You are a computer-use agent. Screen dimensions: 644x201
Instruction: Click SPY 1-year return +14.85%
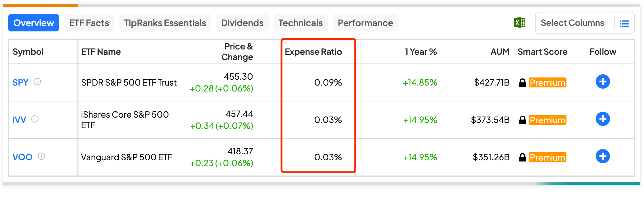pos(420,82)
